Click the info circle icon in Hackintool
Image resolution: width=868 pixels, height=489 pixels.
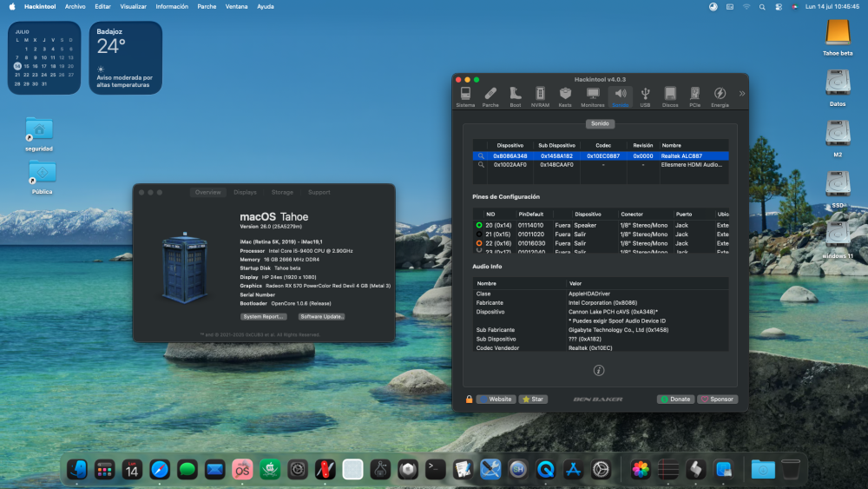(598, 371)
